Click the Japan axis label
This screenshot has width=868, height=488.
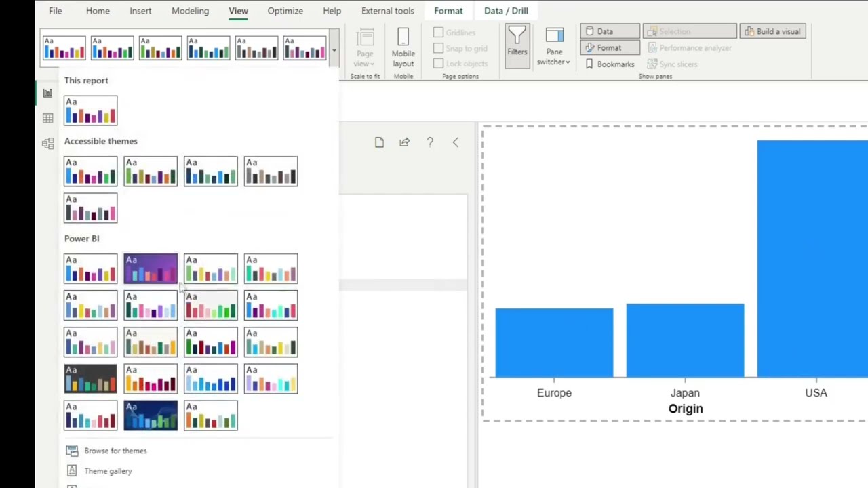coord(685,393)
